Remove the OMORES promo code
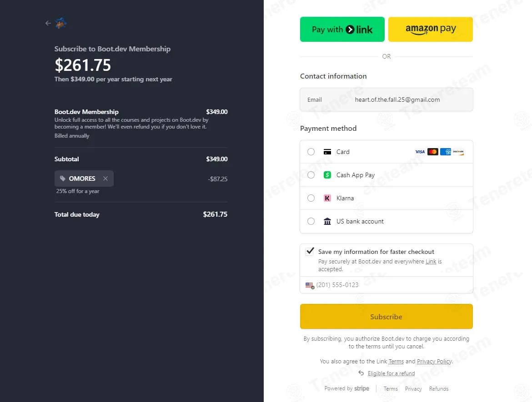Image resolution: width=532 pixels, height=402 pixels. click(x=105, y=179)
